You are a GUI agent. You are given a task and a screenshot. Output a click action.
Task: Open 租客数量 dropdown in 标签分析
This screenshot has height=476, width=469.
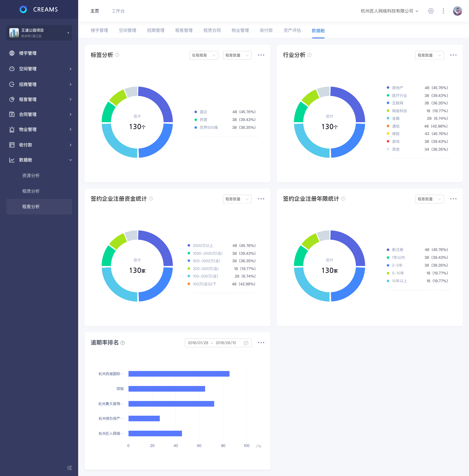point(237,55)
